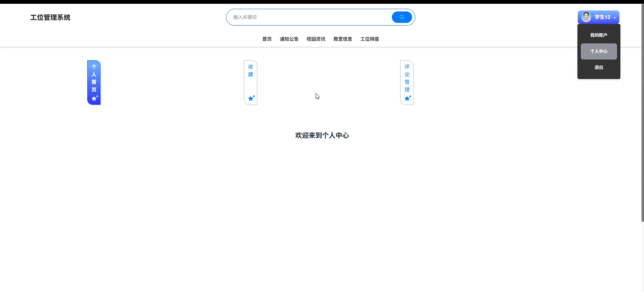
Task: Choose 个人中心 in the user menu
Action: pos(598,51)
